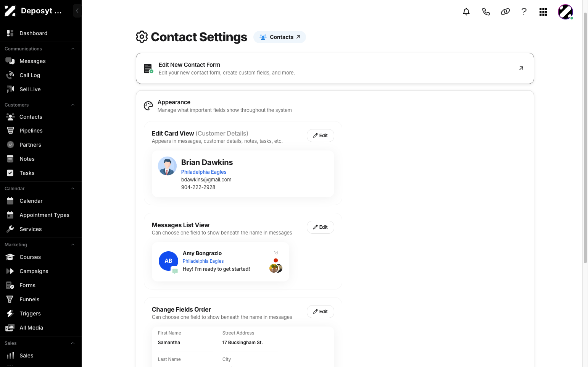Collapse the Sales section
The image size is (588, 367).
click(x=73, y=343)
